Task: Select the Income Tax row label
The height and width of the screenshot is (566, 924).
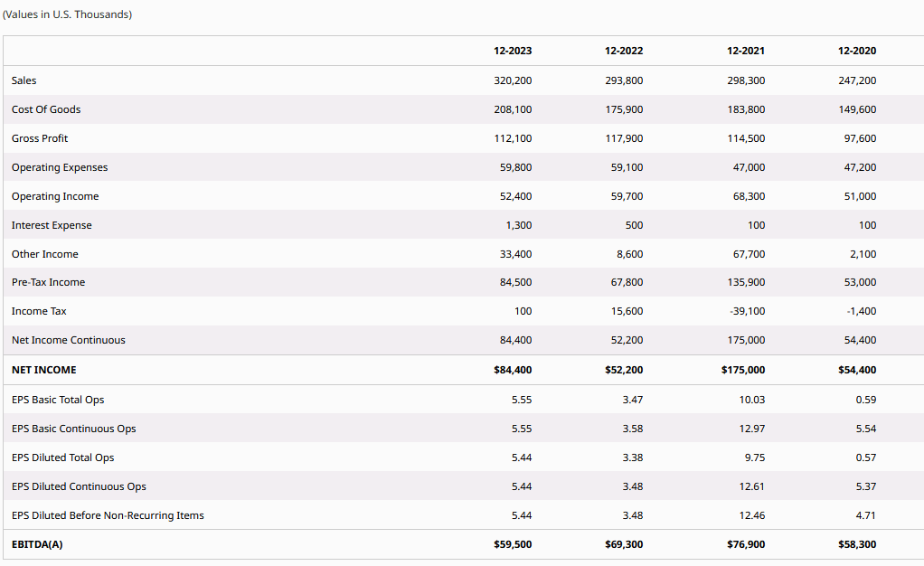Action: pyautogui.click(x=39, y=311)
